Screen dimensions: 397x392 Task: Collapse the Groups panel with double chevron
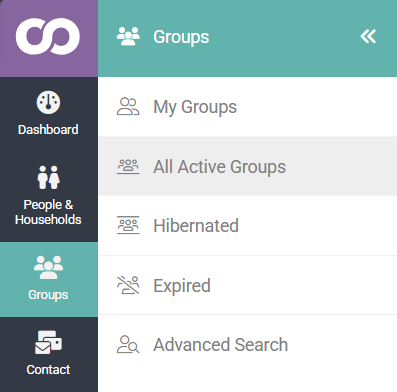click(368, 36)
